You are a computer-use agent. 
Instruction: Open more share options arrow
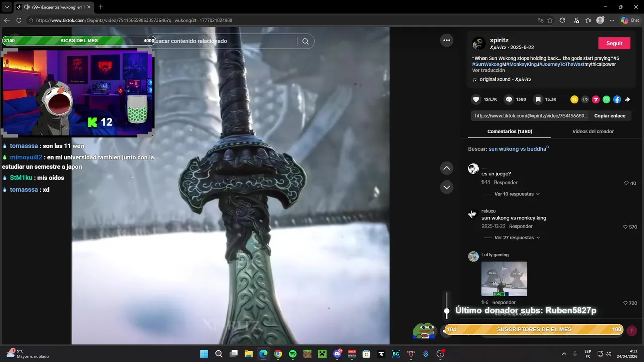point(628,99)
